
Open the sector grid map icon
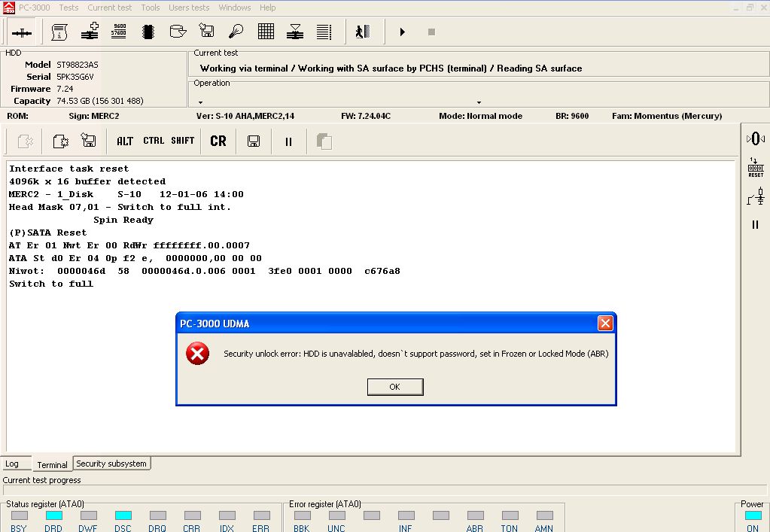pyautogui.click(x=266, y=32)
